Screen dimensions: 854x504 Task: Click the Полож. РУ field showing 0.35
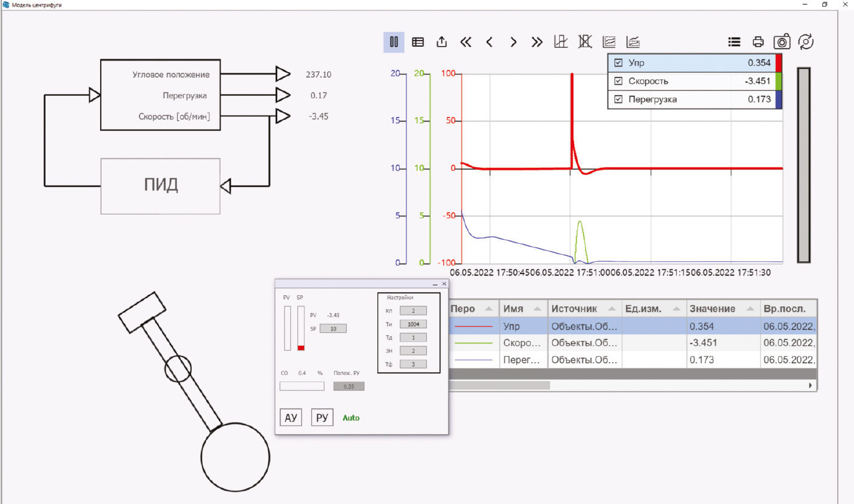(349, 386)
